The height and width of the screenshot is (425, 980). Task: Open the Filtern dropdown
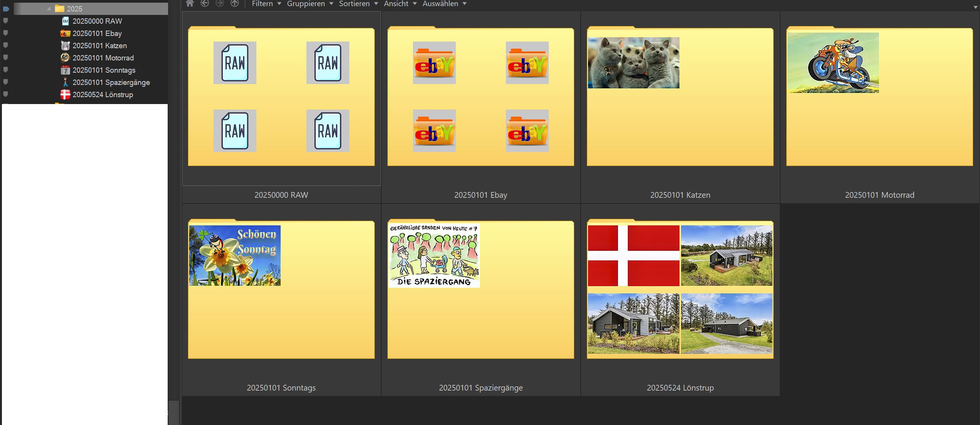[x=266, y=4]
